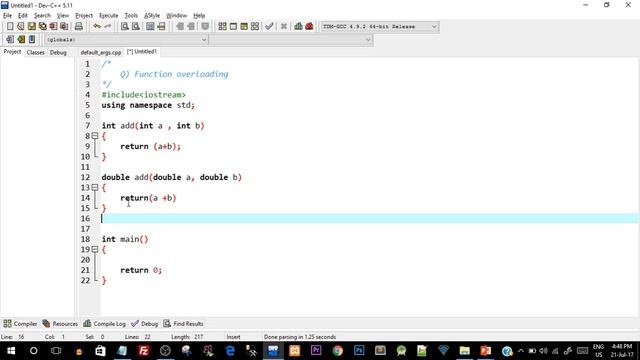Open the Resources bottom panel tab
This screenshot has width=640, height=360.
pos(60,324)
